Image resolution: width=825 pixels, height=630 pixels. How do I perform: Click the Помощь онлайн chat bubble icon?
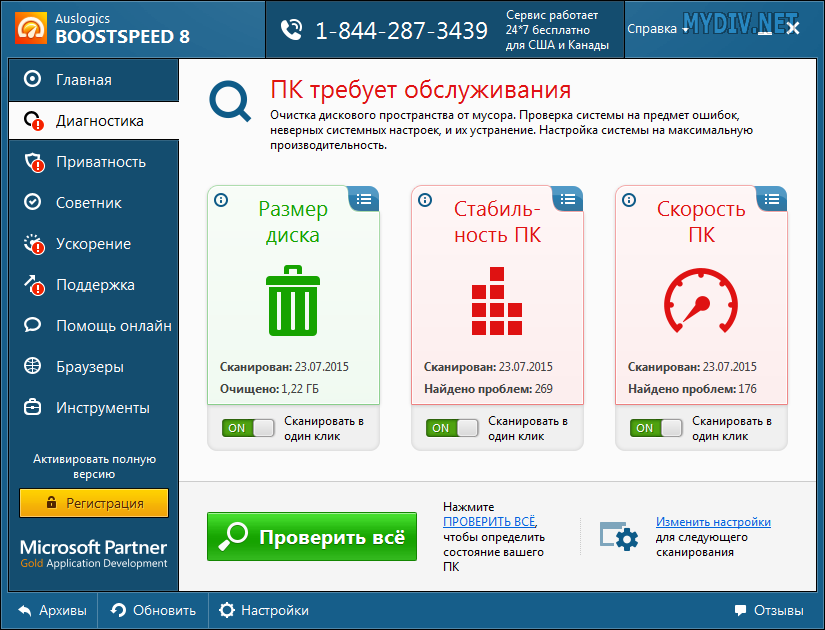[32, 325]
